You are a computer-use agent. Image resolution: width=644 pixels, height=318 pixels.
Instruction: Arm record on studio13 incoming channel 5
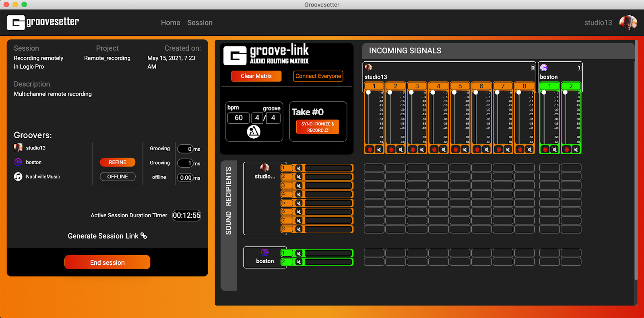click(456, 150)
